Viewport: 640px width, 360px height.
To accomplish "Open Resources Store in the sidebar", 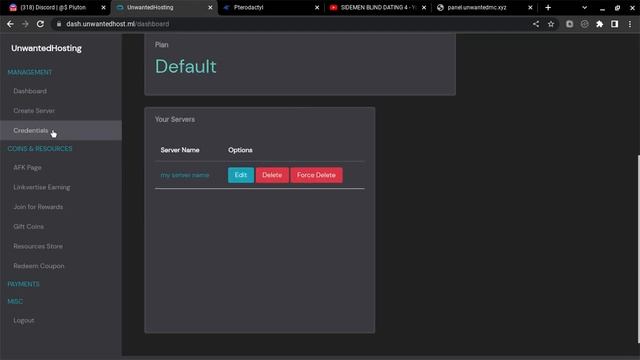I will click(38, 246).
